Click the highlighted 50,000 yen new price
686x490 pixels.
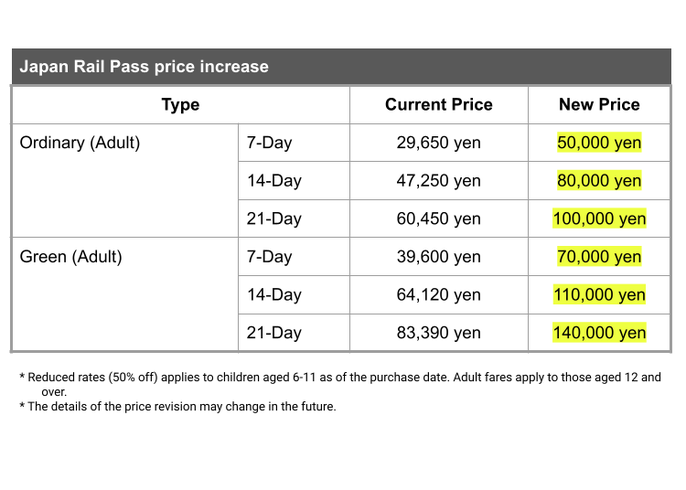pos(599,143)
